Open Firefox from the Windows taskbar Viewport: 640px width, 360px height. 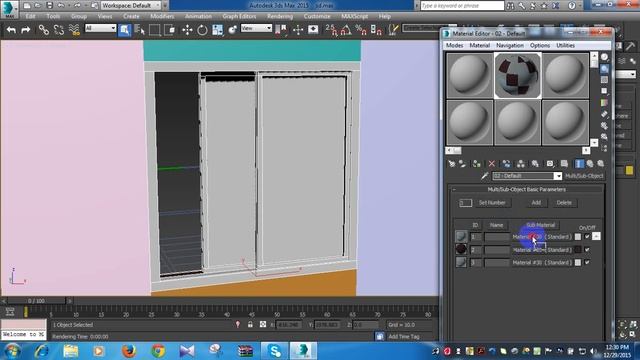pos(129,351)
